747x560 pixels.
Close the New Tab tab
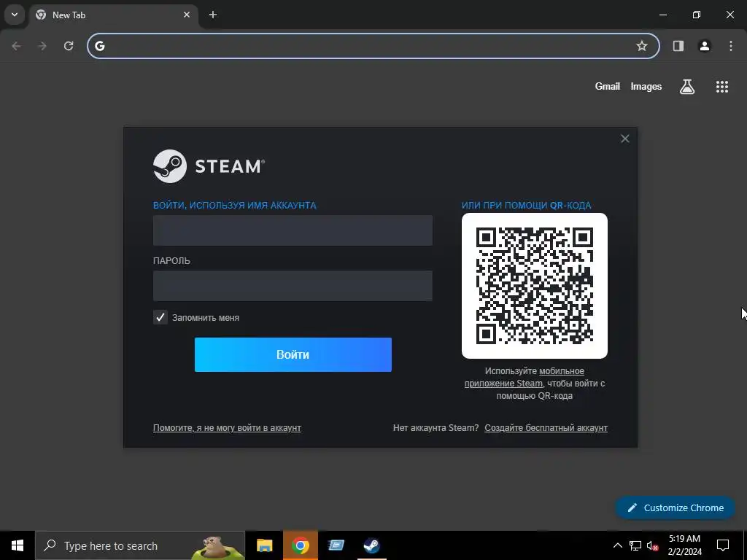pyautogui.click(x=187, y=15)
